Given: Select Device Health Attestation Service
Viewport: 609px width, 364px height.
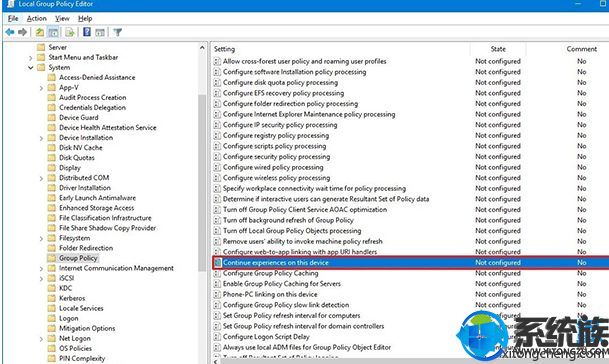Looking at the screenshot, I should pos(108,127).
